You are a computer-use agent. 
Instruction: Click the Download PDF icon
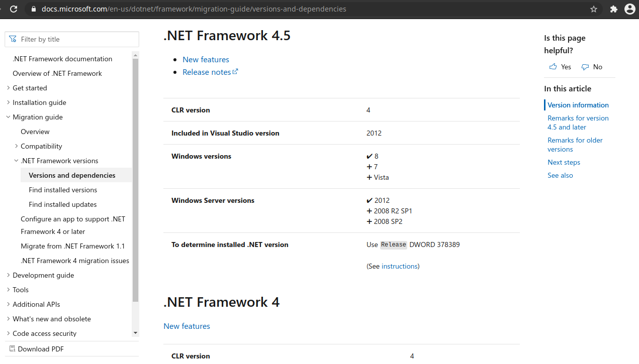pyautogui.click(x=12, y=349)
